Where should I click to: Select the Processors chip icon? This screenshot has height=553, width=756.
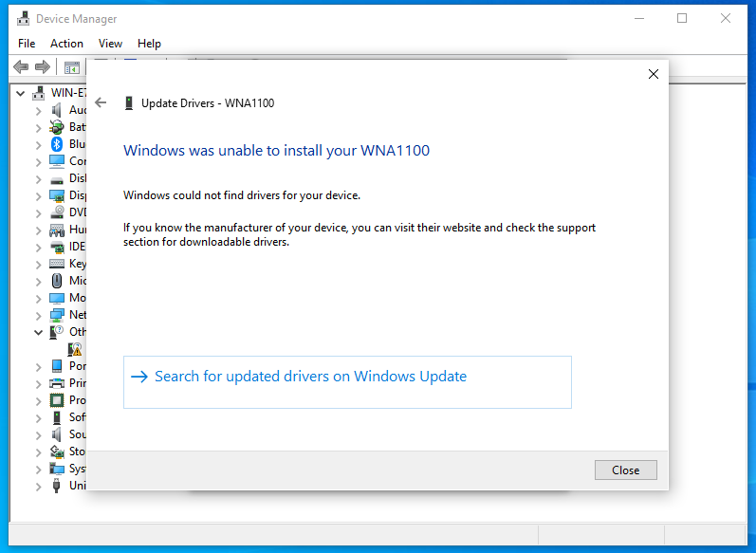(x=57, y=400)
